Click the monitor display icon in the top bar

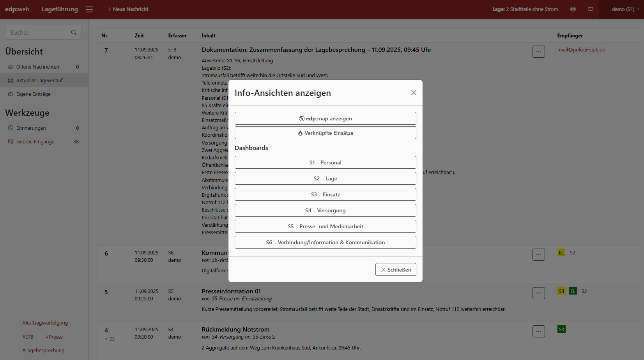(x=590, y=9)
